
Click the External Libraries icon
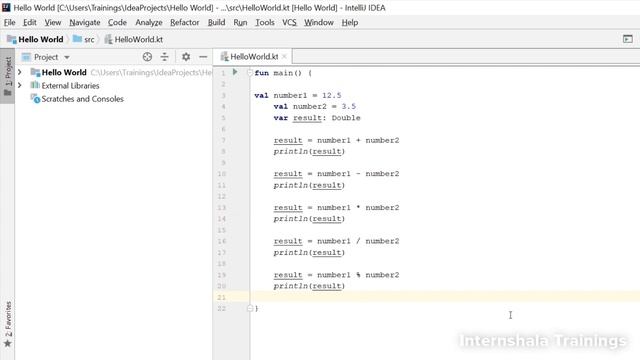[35, 85]
